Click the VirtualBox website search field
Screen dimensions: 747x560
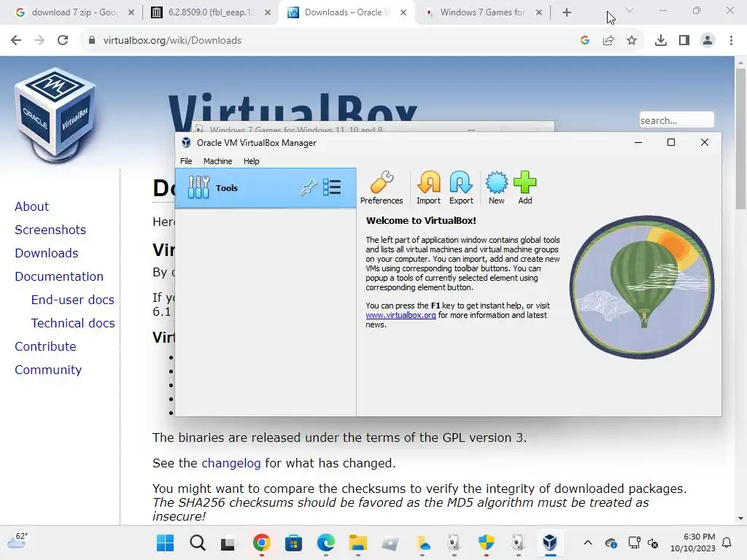[x=676, y=120]
